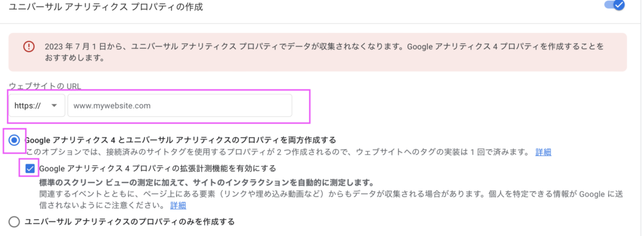Image resolution: width=644 pixels, height=236 pixels.
Task: Select the Universal Analytics only radio button
Action: pyautogui.click(x=14, y=222)
